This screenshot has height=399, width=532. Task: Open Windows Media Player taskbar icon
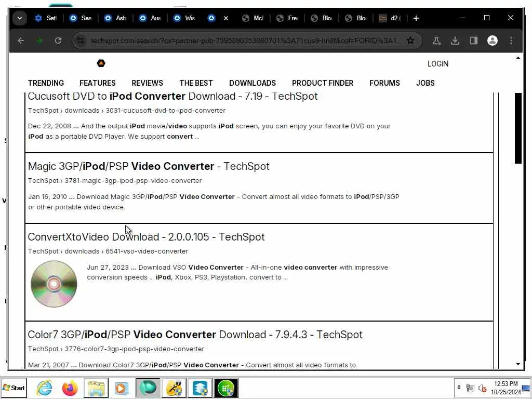tap(121, 388)
